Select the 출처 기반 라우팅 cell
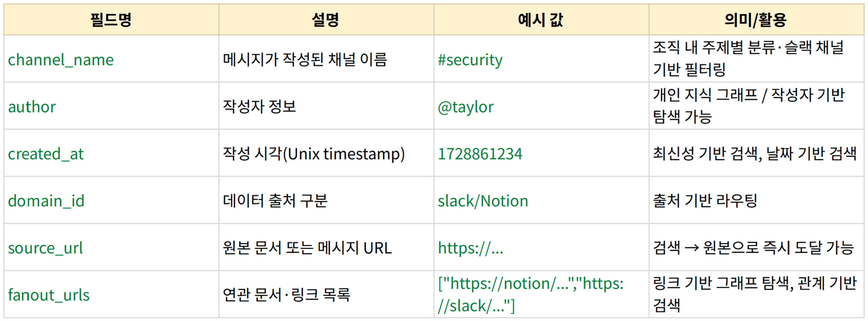 click(x=705, y=201)
